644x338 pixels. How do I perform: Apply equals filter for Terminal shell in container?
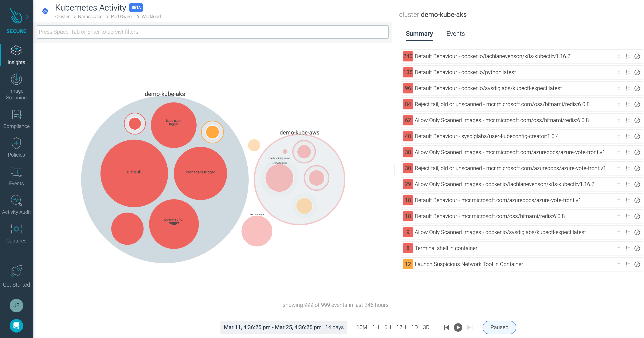619,248
